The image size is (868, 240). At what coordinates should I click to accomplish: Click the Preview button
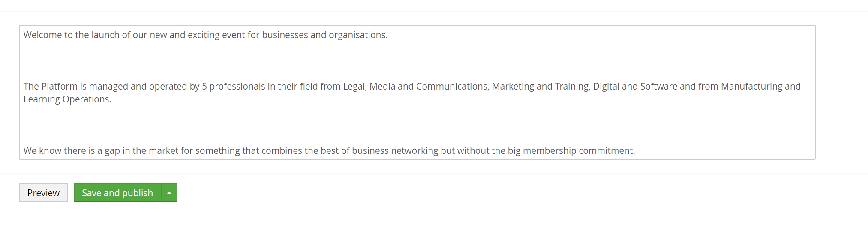(43, 193)
